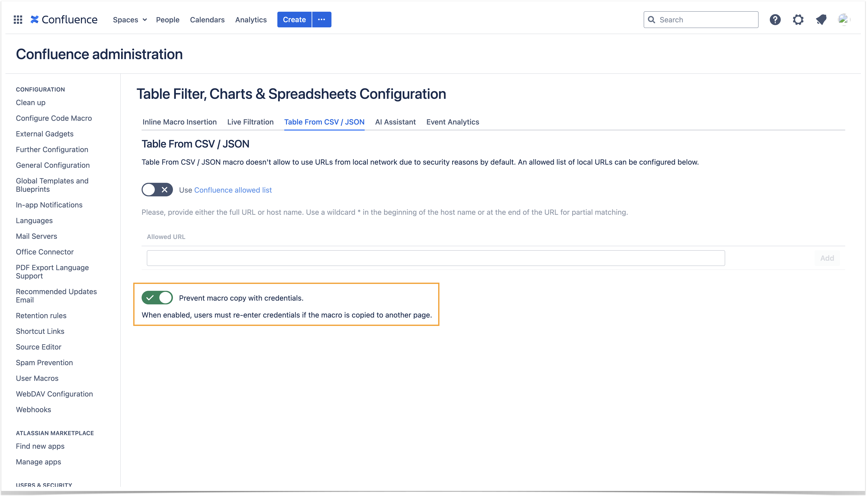The width and height of the screenshot is (868, 497).
Task: Open the user profile avatar
Action: (843, 20)
